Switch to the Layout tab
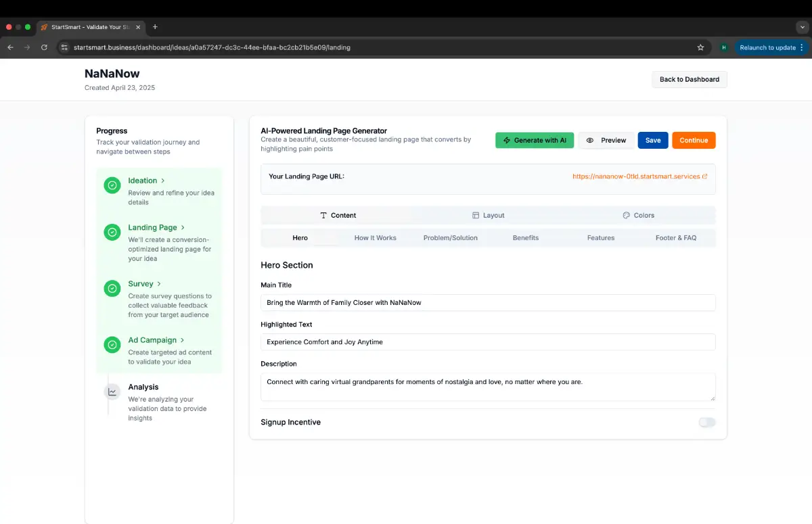812x524 pixels. click(x=488, y=215)
